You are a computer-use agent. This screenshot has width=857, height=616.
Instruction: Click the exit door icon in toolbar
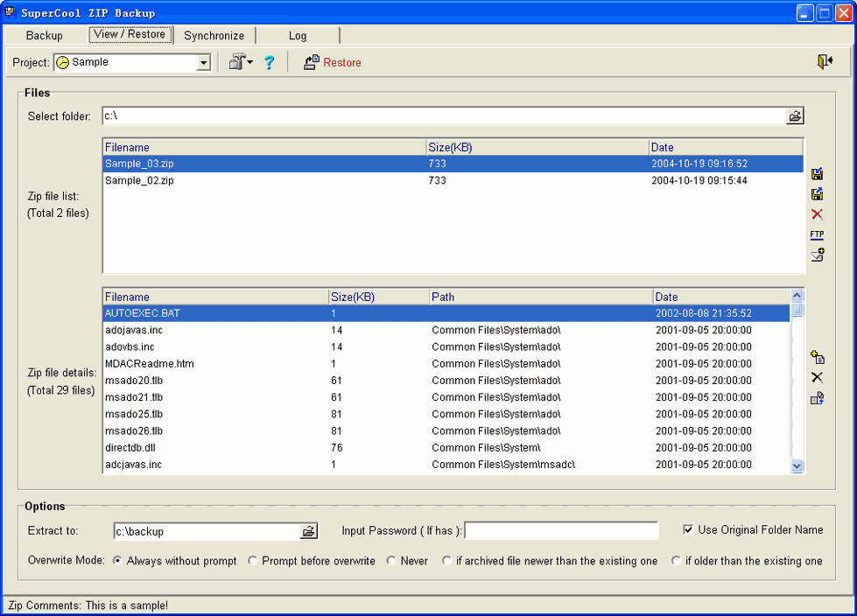[824, 61]
